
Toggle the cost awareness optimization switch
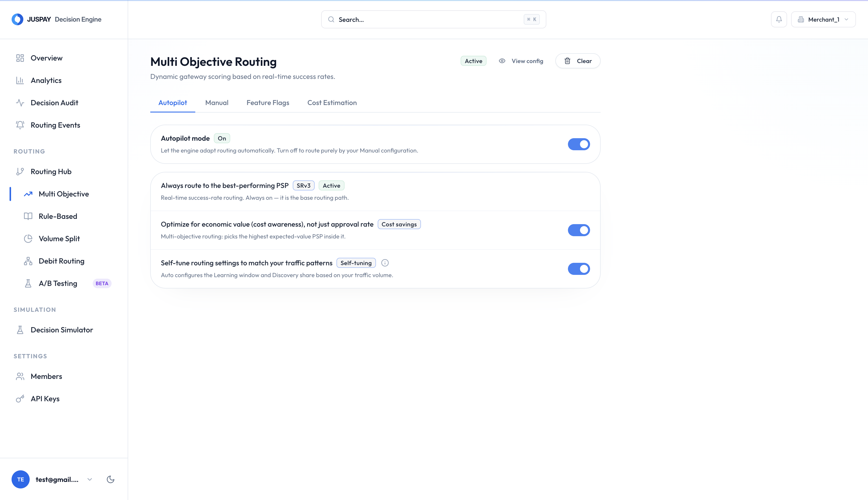point(579,230)
